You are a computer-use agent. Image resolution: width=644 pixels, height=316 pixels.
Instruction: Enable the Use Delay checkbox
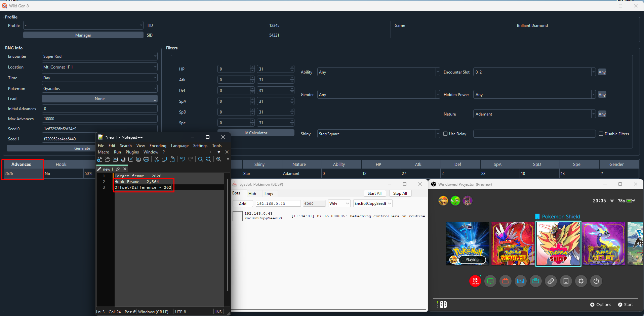(x=445, y=134)
